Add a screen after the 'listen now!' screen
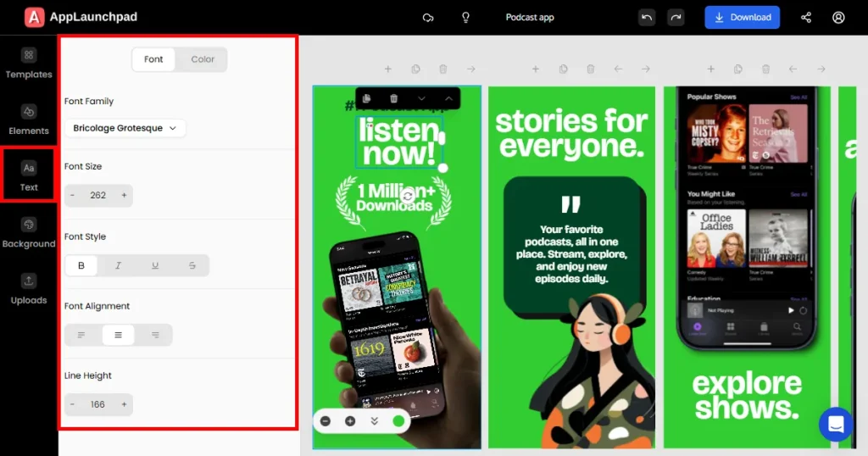Image resolution: width=868 pixels, height=456 pixels. [388, 70]
